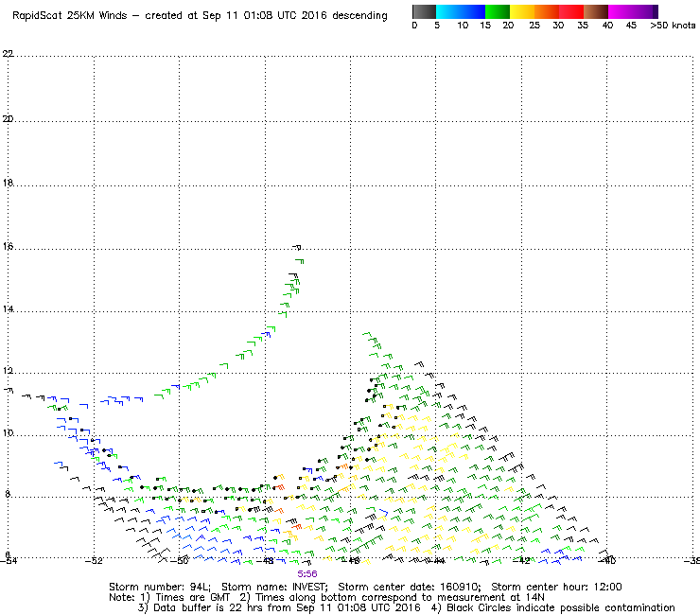Click the dark purple 45-50 knots swatch
The image size is (700, 615).
click(x=645, y=11)
